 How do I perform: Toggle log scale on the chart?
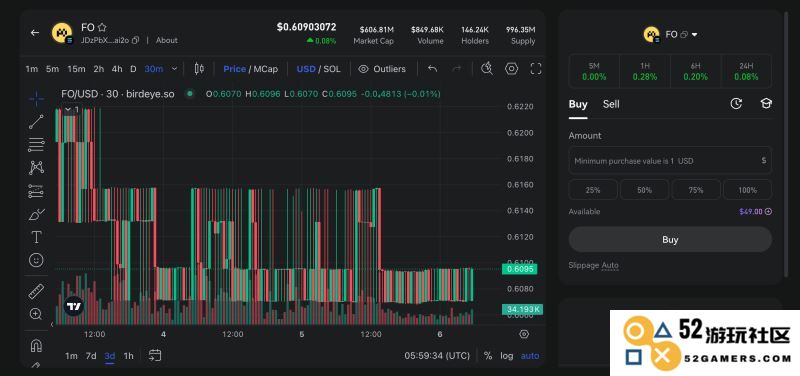coord(506,356)
